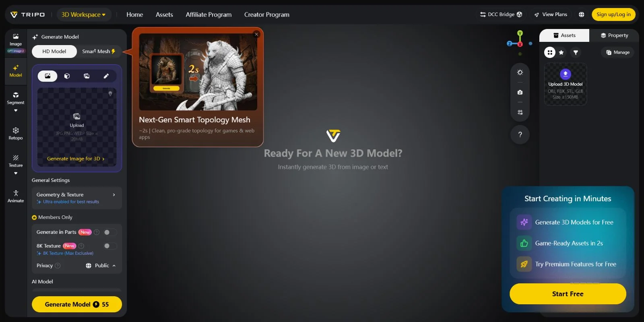The width and height of the screenshot is (644, 322).
Task: Select the Model tool in sidebar
Action: click(x=16, y=71)
